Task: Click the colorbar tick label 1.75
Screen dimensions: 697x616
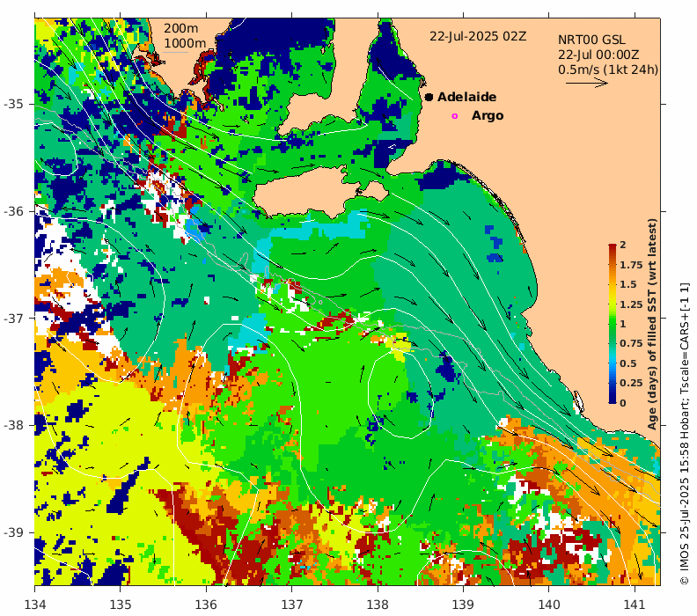Action: point(631,265)
